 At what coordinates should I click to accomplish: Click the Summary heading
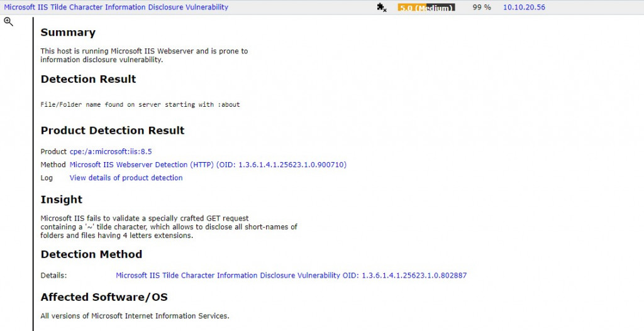68,33
